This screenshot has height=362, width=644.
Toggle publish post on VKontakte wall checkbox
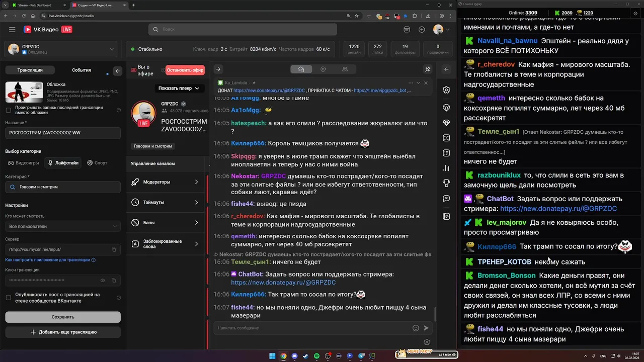8,298
